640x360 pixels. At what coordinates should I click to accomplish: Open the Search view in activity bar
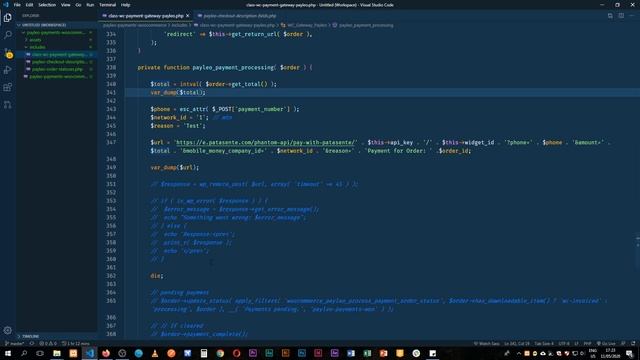[8, 35]
